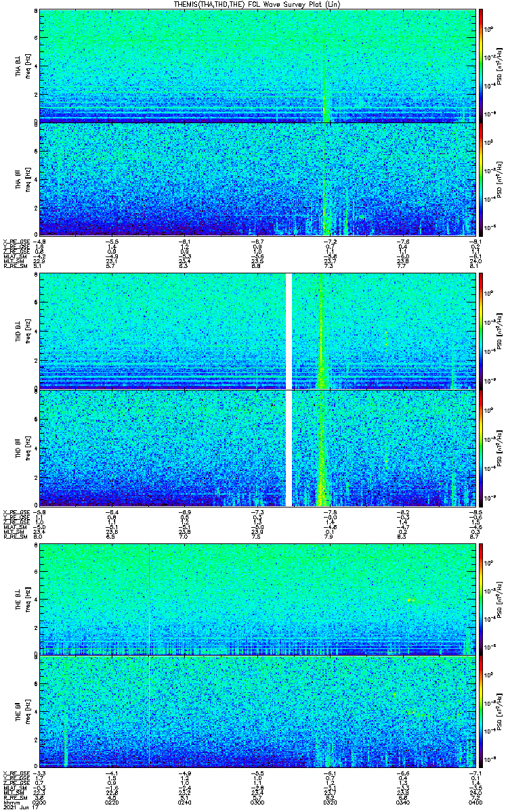This screenshot has width=508, height=812.
Task: Click the THD B⊥ PSD color bar
Action: click(x=481, y=332)
